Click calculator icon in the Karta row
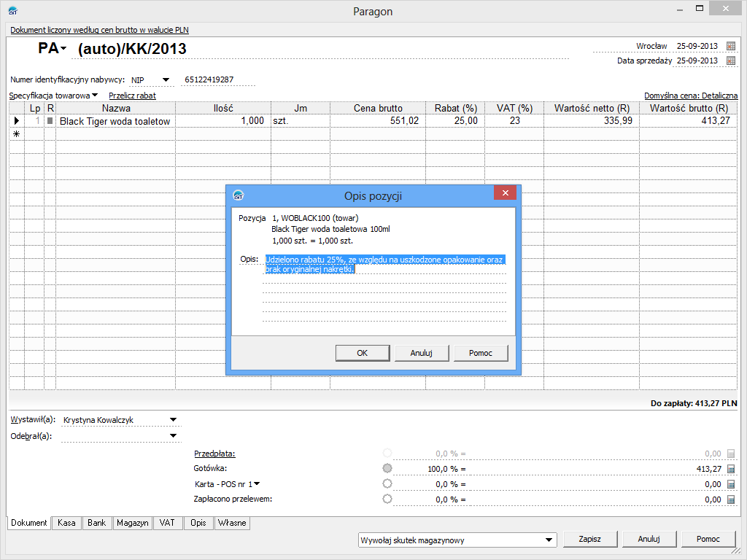This screenshot has height=560, width=747. [x=731, y=484]
